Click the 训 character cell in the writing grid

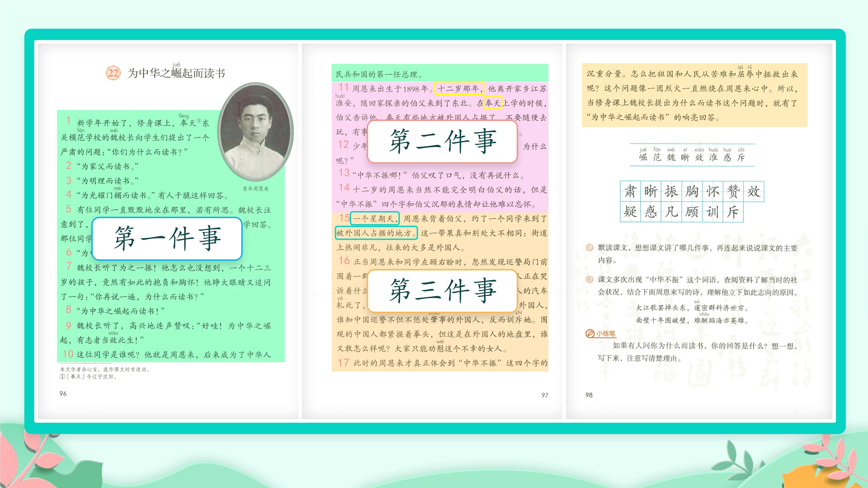[713, 212]
